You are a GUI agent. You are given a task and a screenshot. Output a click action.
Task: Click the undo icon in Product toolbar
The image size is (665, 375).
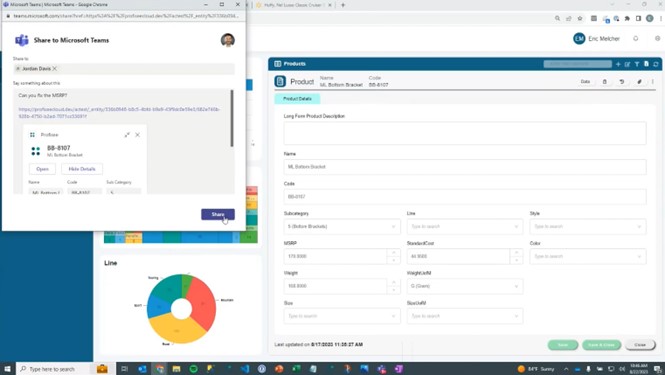click(x=622, y=81)
